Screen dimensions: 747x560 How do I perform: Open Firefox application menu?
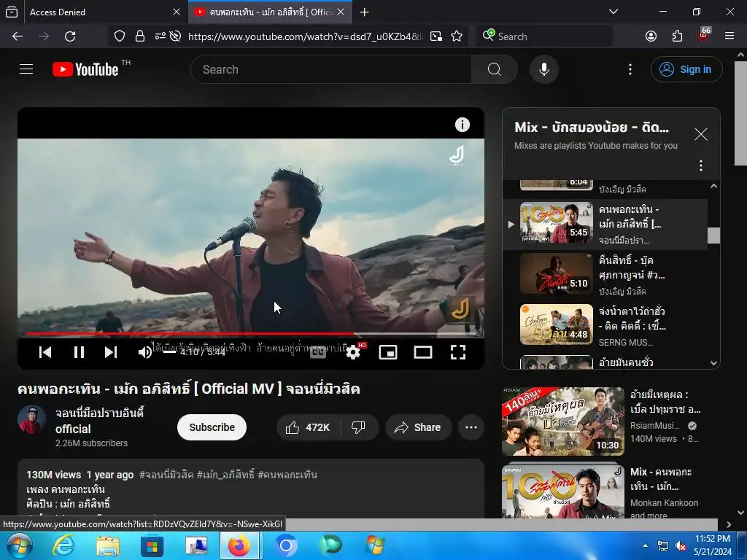pyautogui.click(x=729, y=36)
